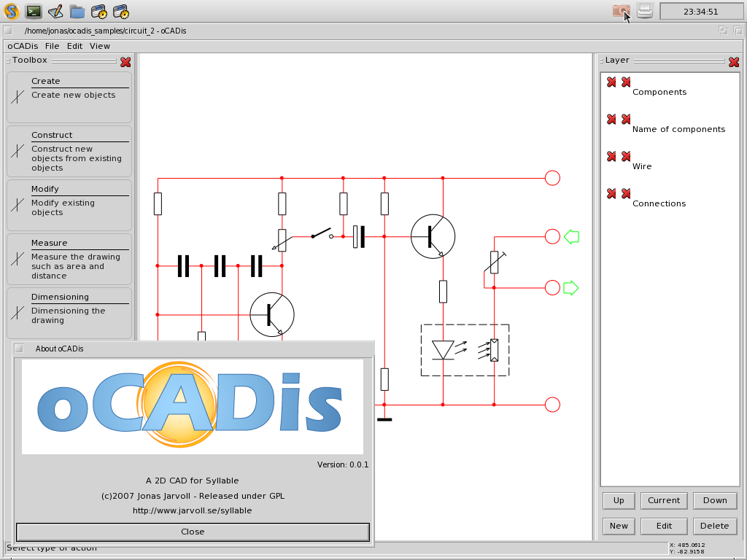This screenshot has width=747, height=560.
Task: Click the slashed-line icon beside Modify
Action: click(18, 205)
